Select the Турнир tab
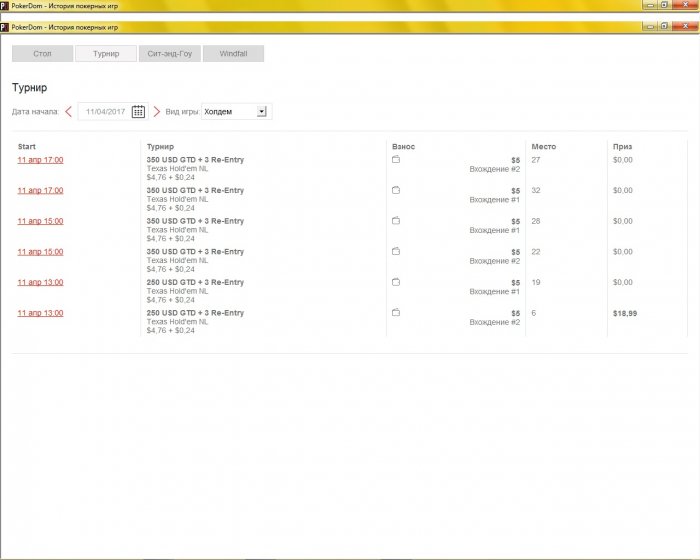The image size is (700, 560). coord(106,54)
